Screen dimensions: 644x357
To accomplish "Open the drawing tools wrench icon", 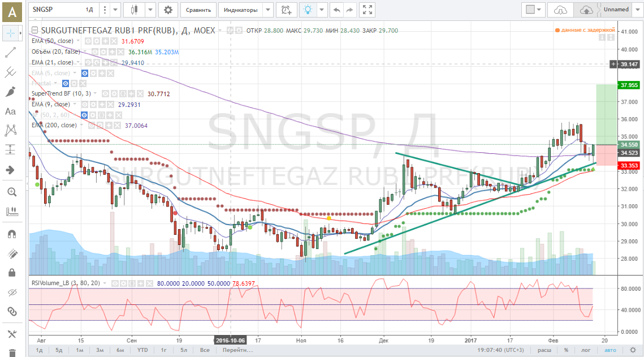I will pos(12,334).
